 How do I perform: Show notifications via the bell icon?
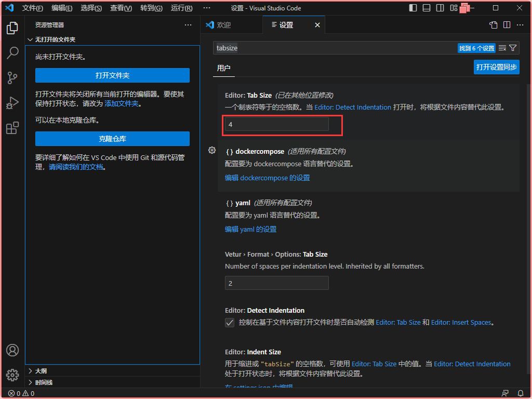click(x=521, y=393)
